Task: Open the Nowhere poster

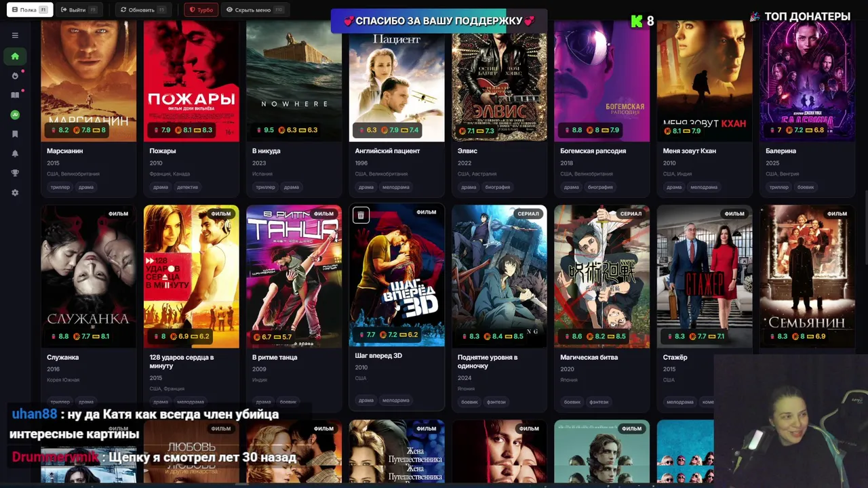Action: pos(294,80)
